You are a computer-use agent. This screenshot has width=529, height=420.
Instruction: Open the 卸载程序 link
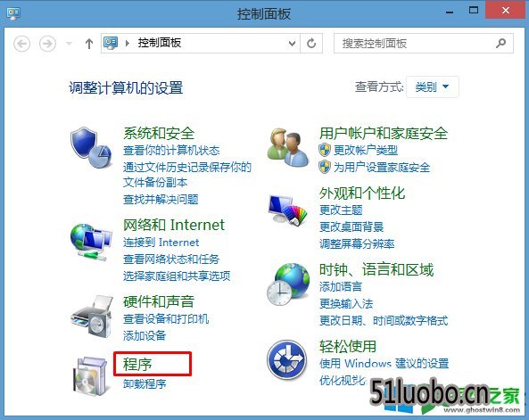click(145, 384)
